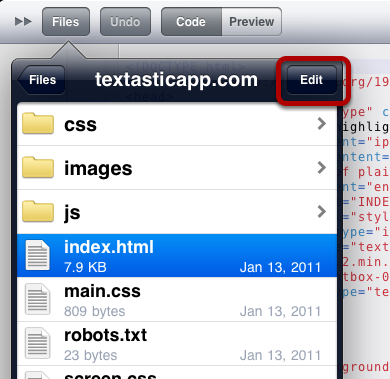Tap the 7.9 KB size label

coord(85,267)
